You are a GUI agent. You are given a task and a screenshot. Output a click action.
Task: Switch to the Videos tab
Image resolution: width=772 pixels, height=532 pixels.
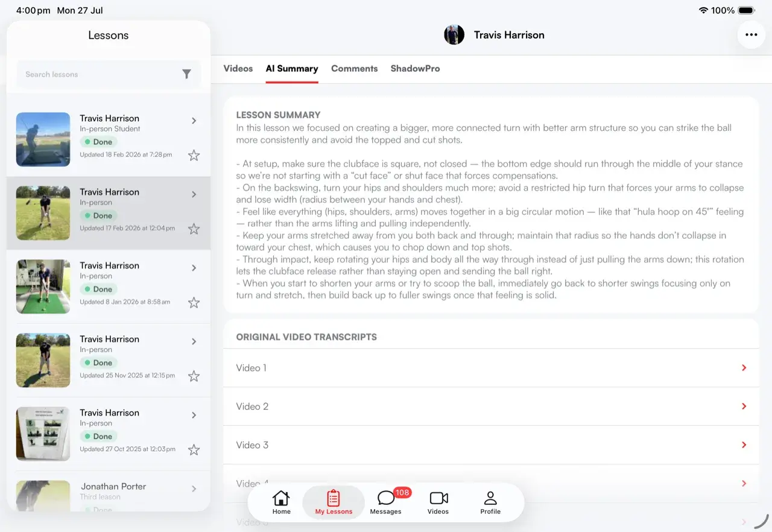[x=238, y=68]
